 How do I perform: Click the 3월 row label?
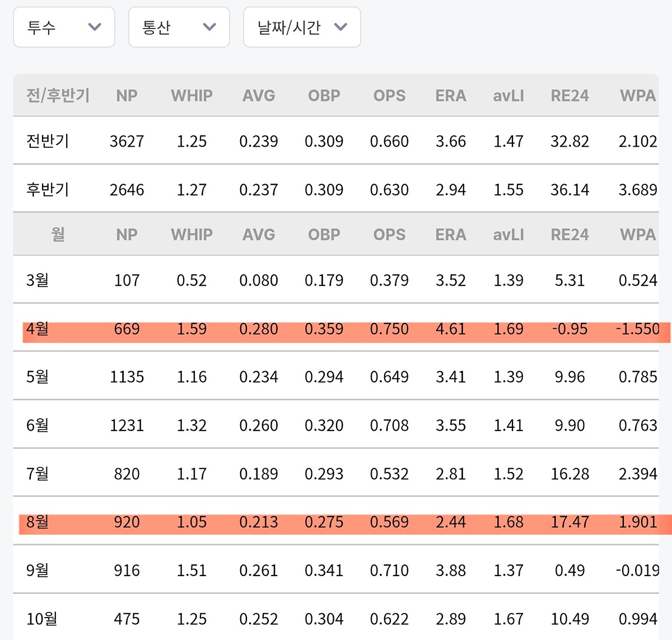[x=38, y=280]
